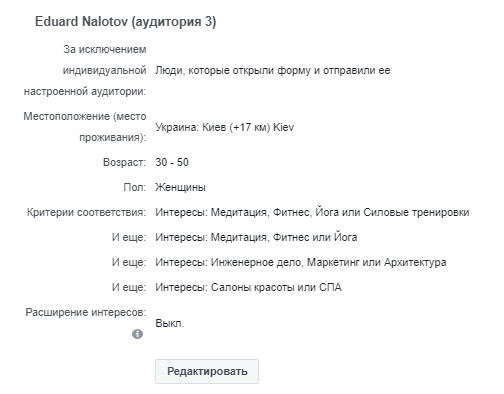Click the Местоположение (место проживания) label
Image resolution: width=504 pixels, height=394 pixels.
click(85, 127)
